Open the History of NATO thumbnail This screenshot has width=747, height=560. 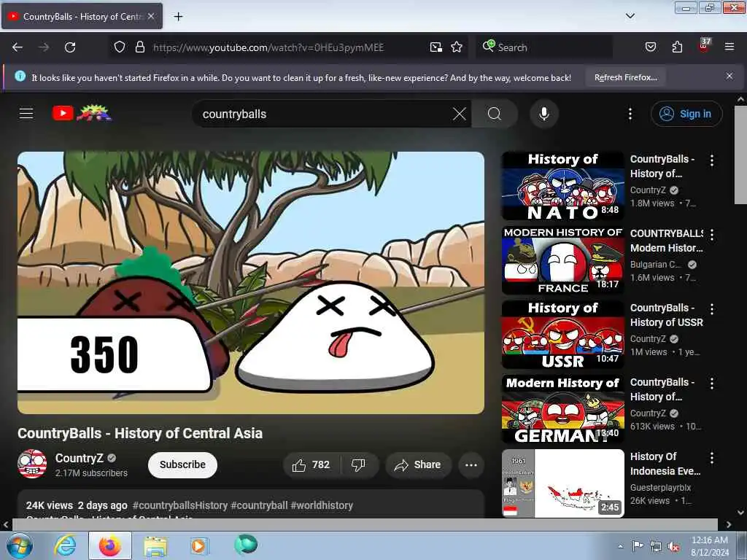(562, 186)
